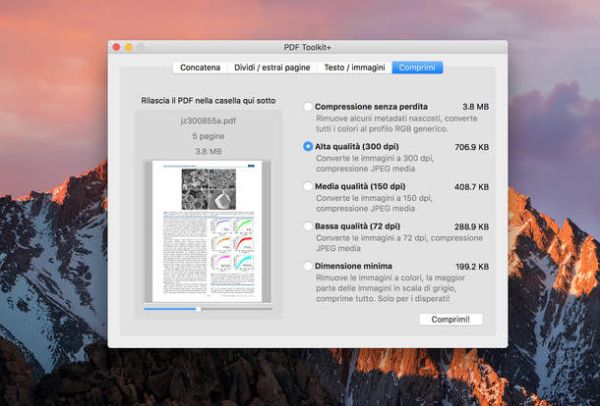
Task: Pick Media qualità (150 dpi) option
Action: [308, 186]
